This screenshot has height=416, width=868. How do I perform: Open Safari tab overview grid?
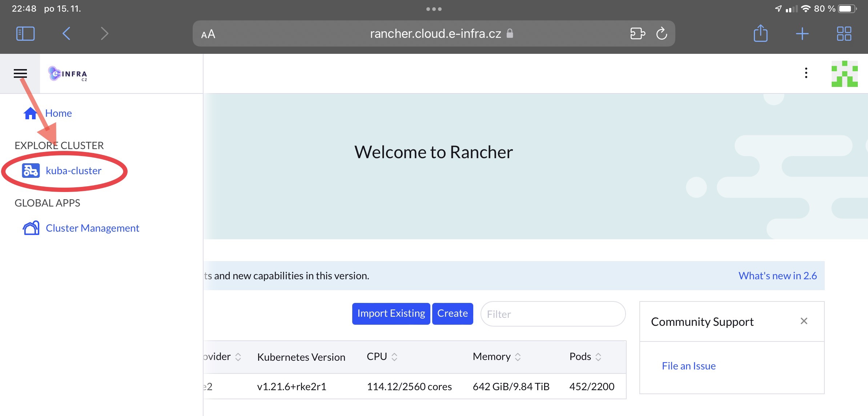point(844,34)
